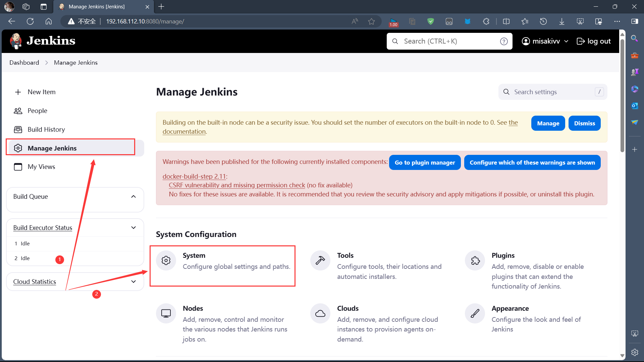Image resolution: width=644 pixels, height=362 pixels.
Task: Open People via the people icon
Action: click(18, 111)
